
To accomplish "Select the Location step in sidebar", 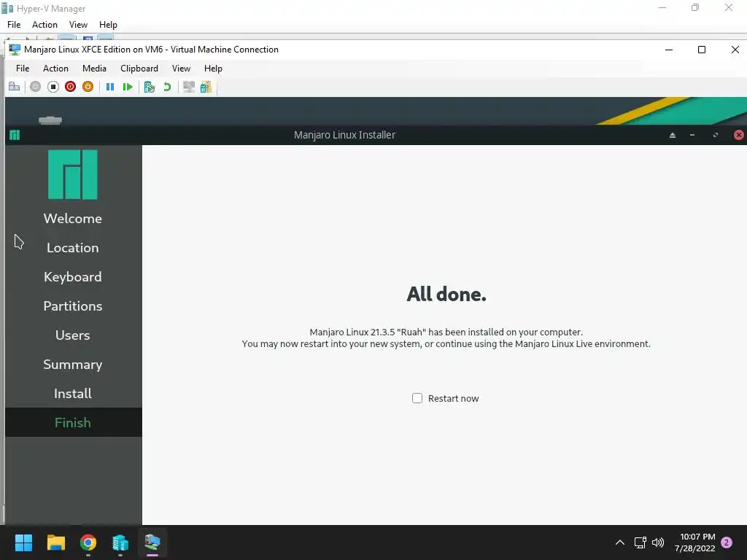I will pyautogui.click(x=73, y=248).
